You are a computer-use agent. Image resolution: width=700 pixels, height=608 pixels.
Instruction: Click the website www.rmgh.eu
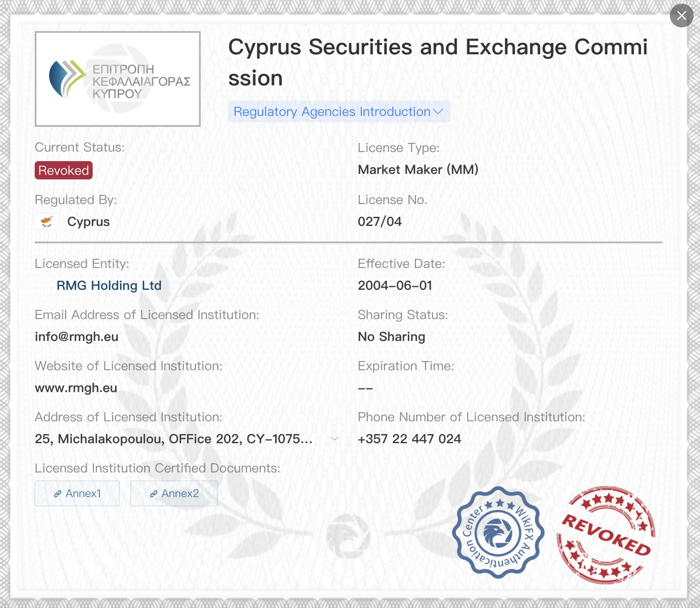tap(76, 388)
